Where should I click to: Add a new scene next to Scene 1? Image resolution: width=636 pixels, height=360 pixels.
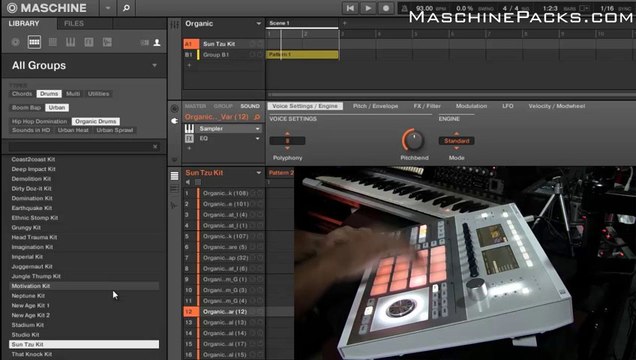[344, 23]
